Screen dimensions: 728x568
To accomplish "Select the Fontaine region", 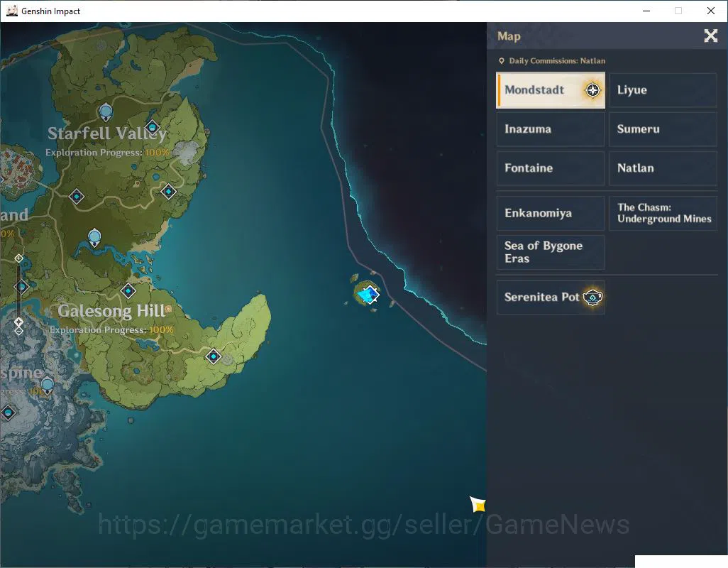I will 551,168.
